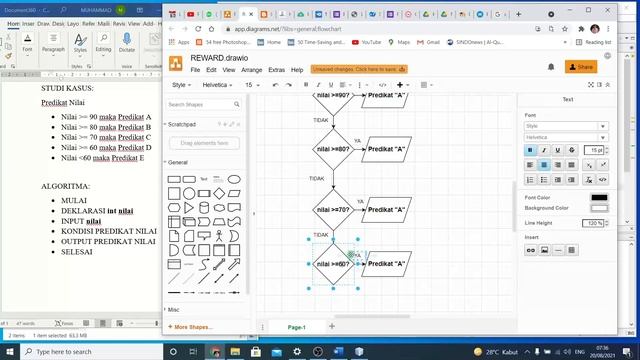Toggle Strikethrough in the Text panel
Screen dimensions: 640x360
pos(572,150)
